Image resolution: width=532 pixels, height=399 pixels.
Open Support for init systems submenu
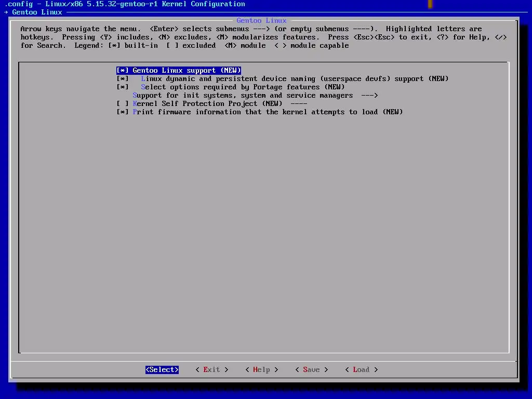coord(255,96)
